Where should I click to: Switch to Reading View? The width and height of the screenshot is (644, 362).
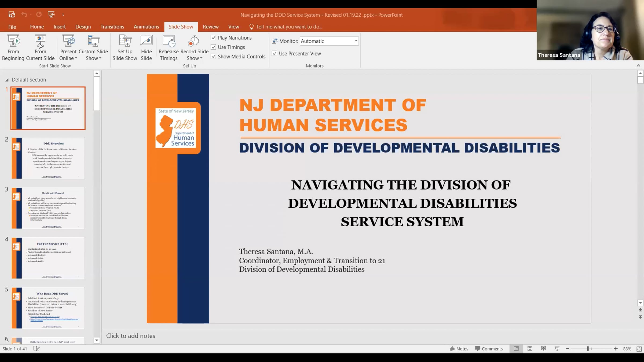[544, 349]
